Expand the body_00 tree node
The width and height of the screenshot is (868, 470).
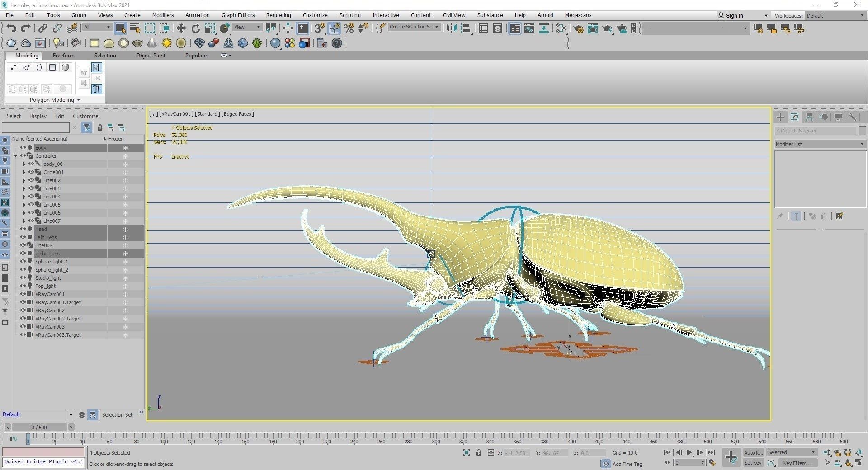(24, 164)
